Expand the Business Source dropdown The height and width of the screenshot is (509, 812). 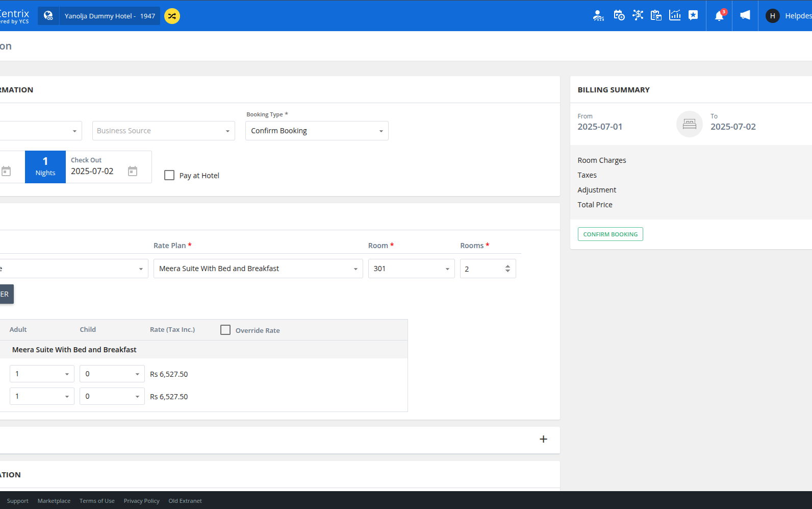[163, 131]
